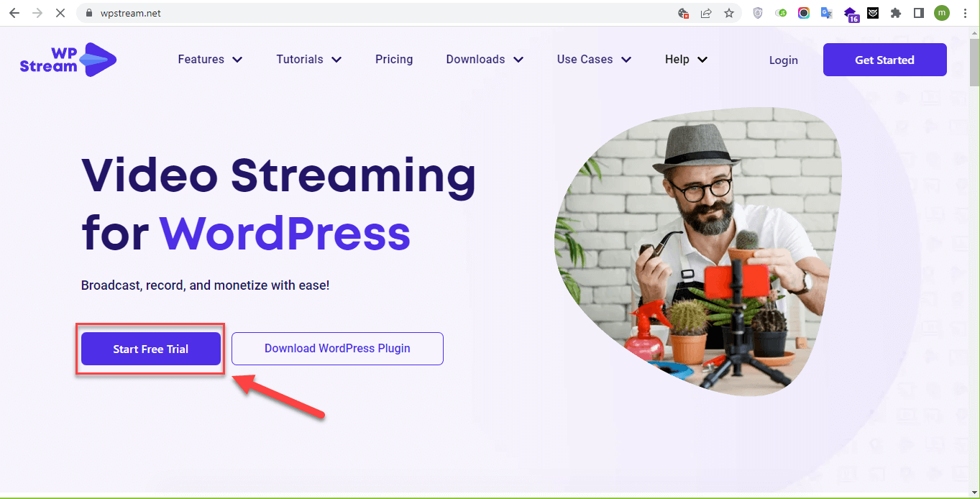Expand the Tutorials dropdown menu
Image resolution: width=980 pixels, height=499 pixels.
click(308, 60)
